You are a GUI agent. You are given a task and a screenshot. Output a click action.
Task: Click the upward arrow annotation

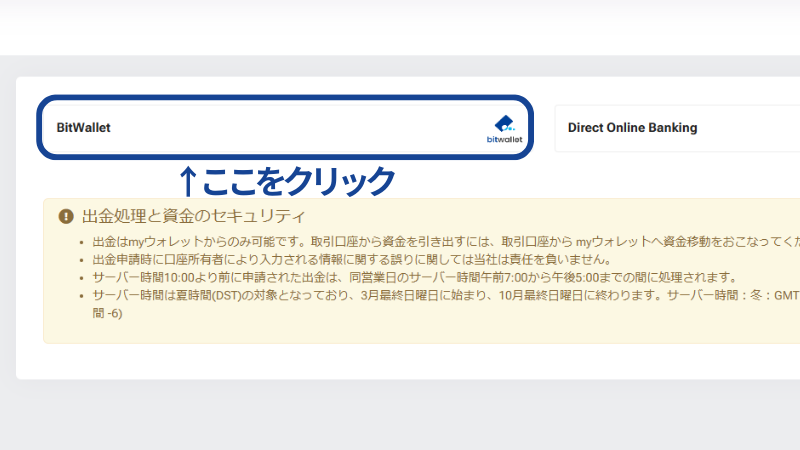(x=187, y=181)
